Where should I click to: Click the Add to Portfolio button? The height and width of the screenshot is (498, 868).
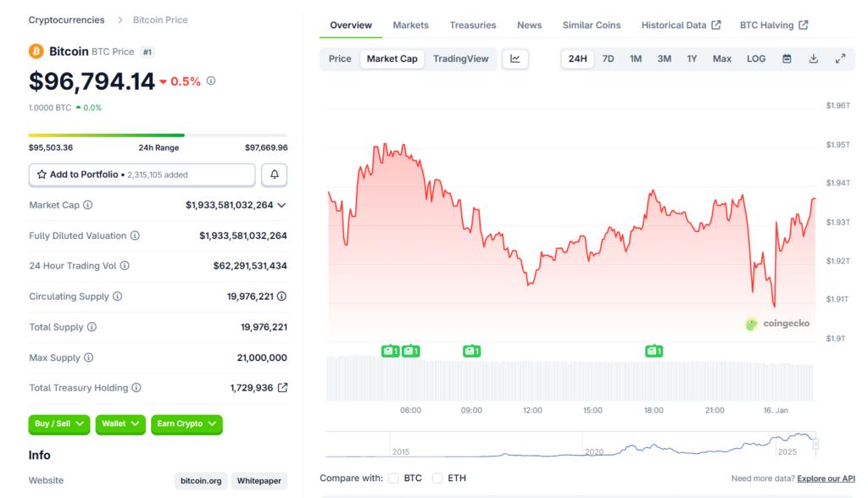pos(142,174)
